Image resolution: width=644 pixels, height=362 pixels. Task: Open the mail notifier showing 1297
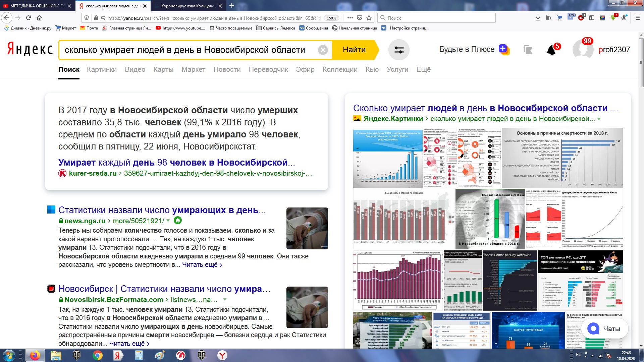[x=571, y=17]
